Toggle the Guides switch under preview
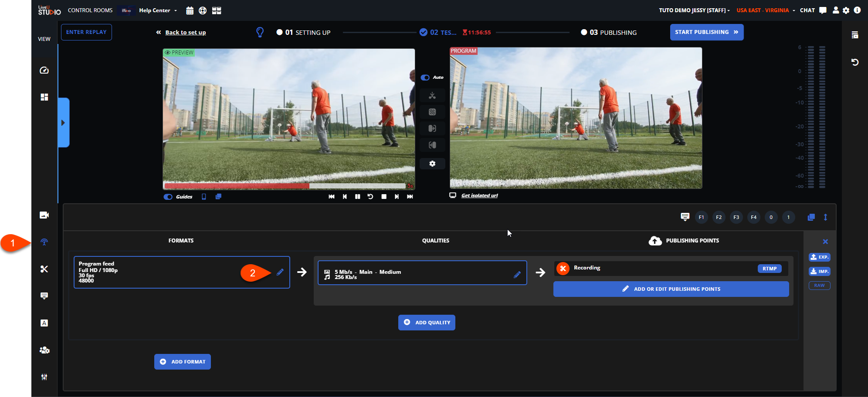 [168, 197]
